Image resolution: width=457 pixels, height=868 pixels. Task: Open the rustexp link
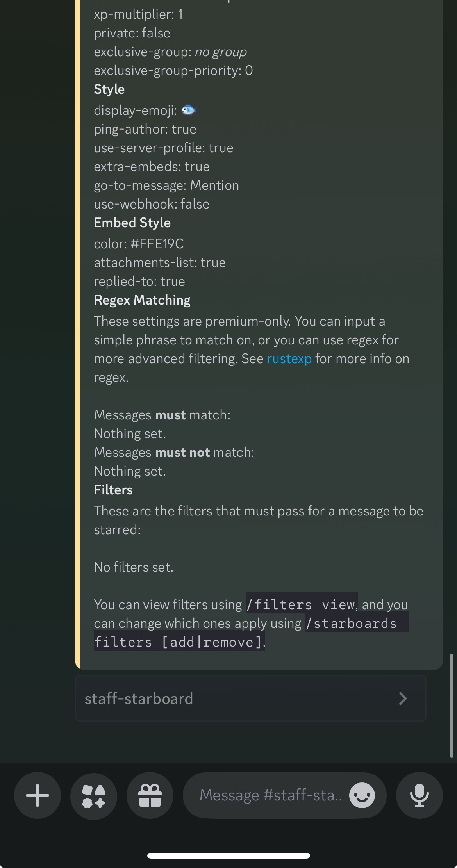pos(289,359)
